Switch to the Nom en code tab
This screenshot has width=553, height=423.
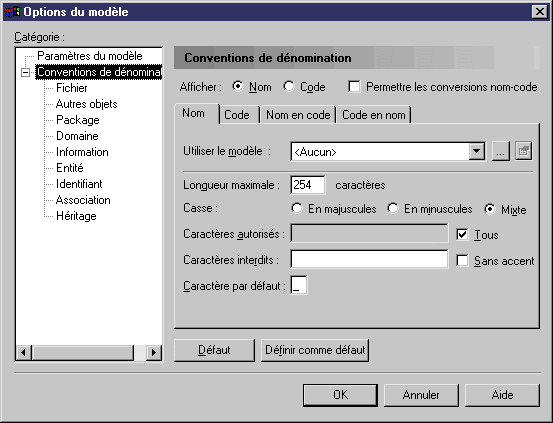(298, 115)
